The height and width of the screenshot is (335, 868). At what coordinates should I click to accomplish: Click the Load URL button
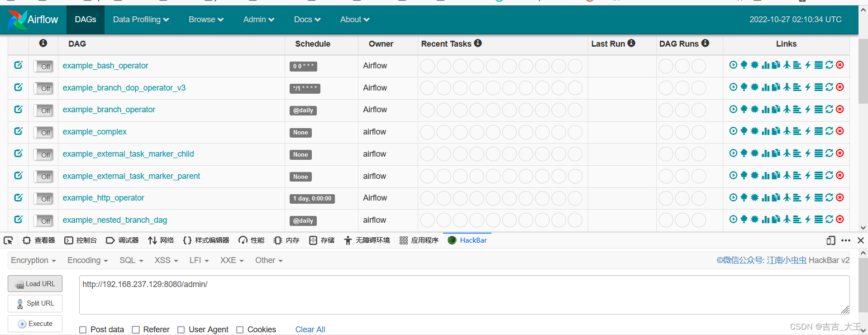[x=35, y=284]
